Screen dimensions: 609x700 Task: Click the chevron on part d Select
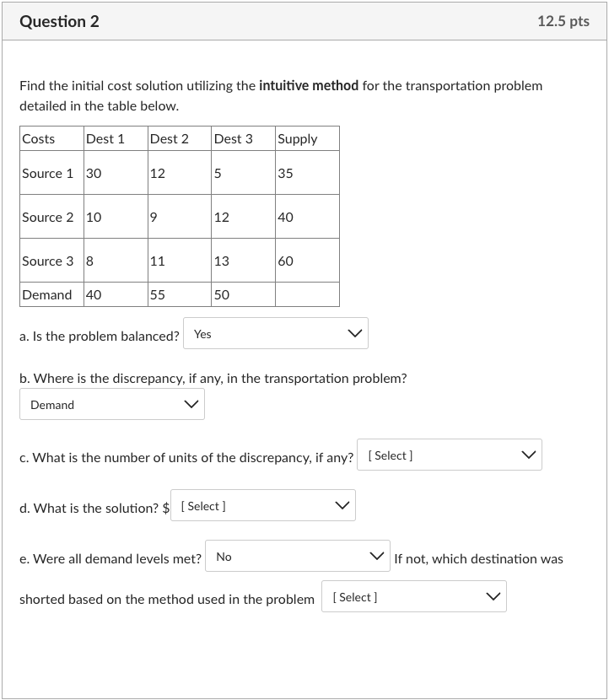pos(341,504)
